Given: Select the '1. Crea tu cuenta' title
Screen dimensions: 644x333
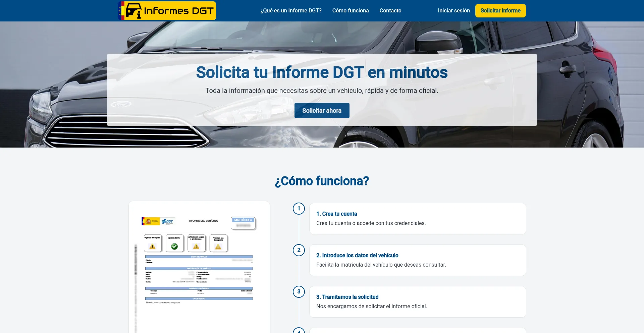Looking at the screenshot, I should (x=337, y=214).
